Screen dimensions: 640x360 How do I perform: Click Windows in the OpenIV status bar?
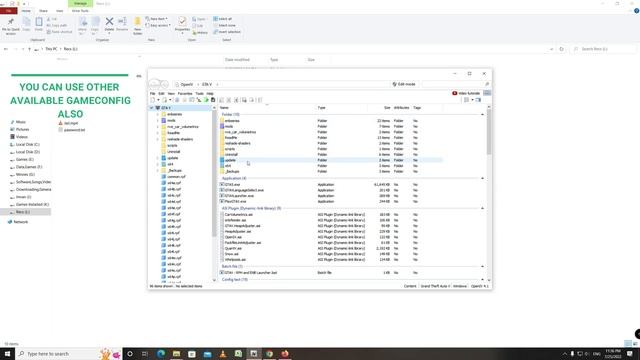[x=460, y=286]
